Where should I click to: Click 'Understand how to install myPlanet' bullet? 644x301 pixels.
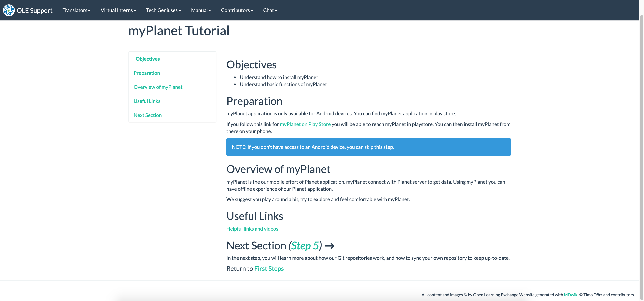279,77
